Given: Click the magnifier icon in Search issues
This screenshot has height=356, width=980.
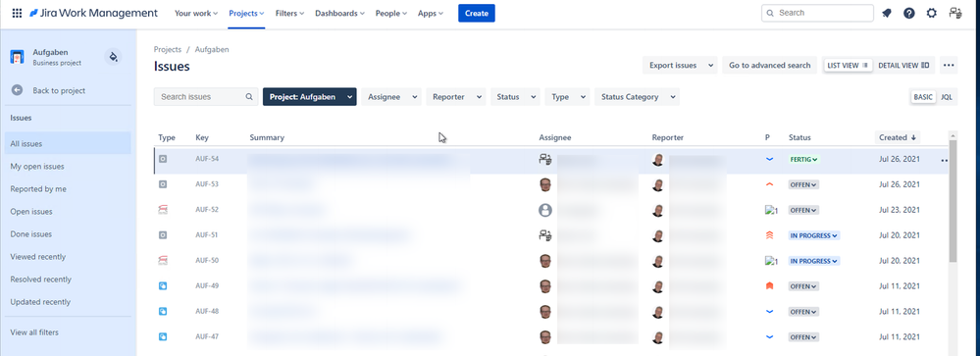Looking at the screenshot, I should (x=249, y=97).
